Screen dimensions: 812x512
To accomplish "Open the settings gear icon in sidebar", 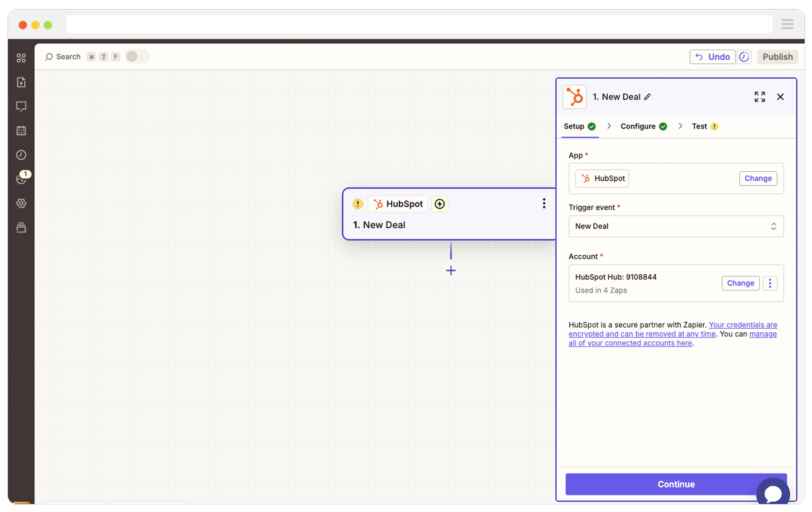I will (x=21, y=203).
